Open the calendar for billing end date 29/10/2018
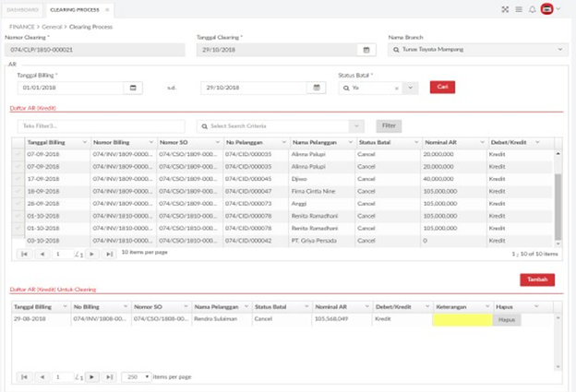Screen dimensions: 576x392 317,88
